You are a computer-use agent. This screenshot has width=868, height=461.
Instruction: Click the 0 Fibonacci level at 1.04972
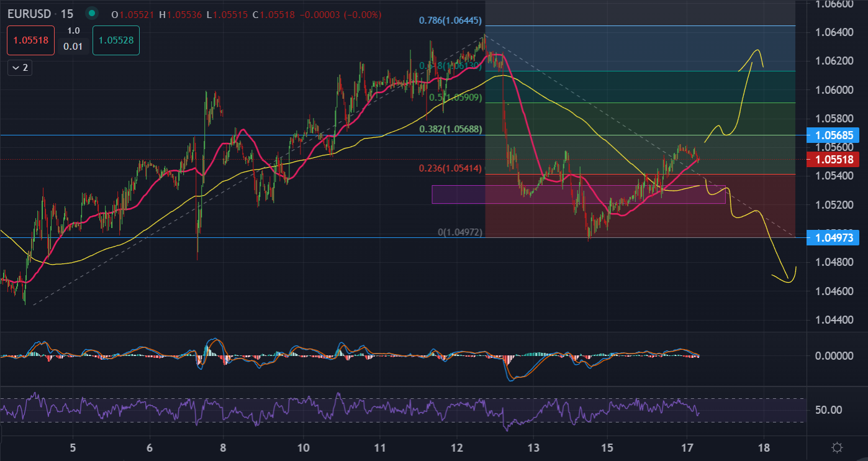(x=459, y=232)
